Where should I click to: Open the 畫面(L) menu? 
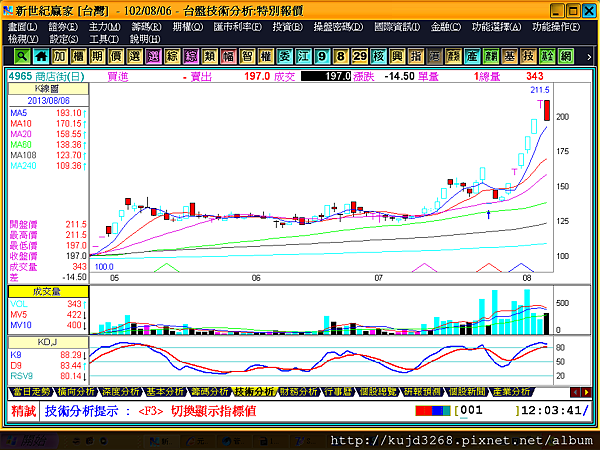23,27
